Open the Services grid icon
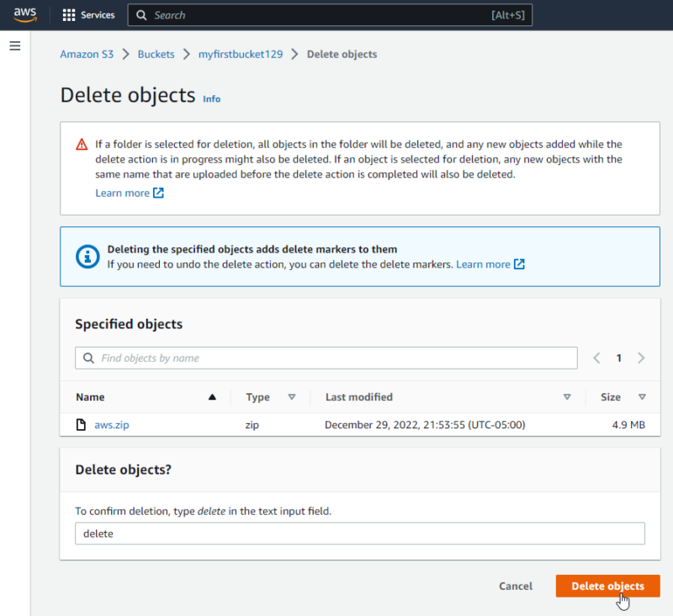 click(x=71, y=14)
